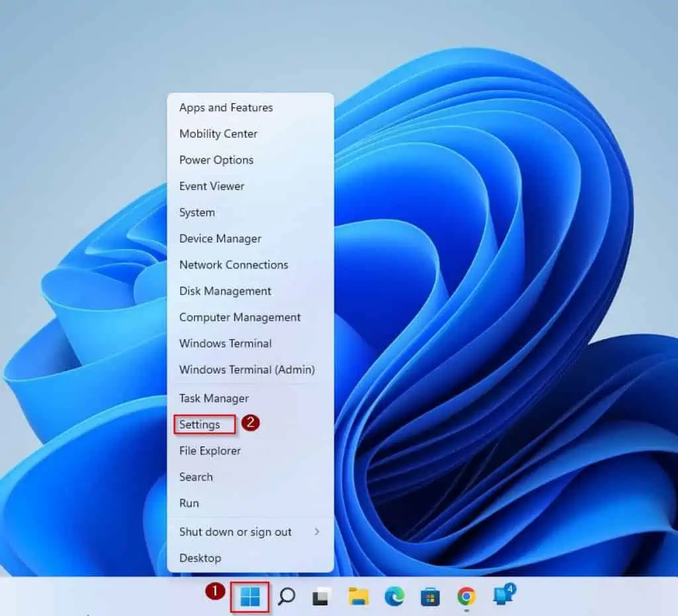This screenshot has height=616, width=678.
Task: Open Apps and Features
Action: (x=226, y=107)
